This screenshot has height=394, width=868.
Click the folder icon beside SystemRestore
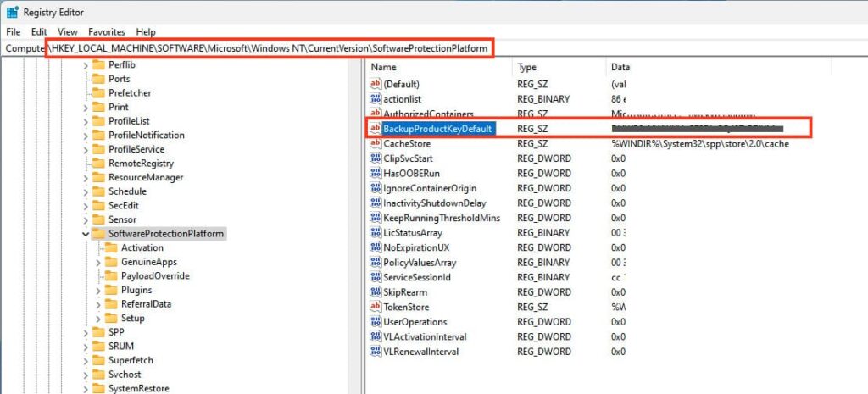[97, 388]
